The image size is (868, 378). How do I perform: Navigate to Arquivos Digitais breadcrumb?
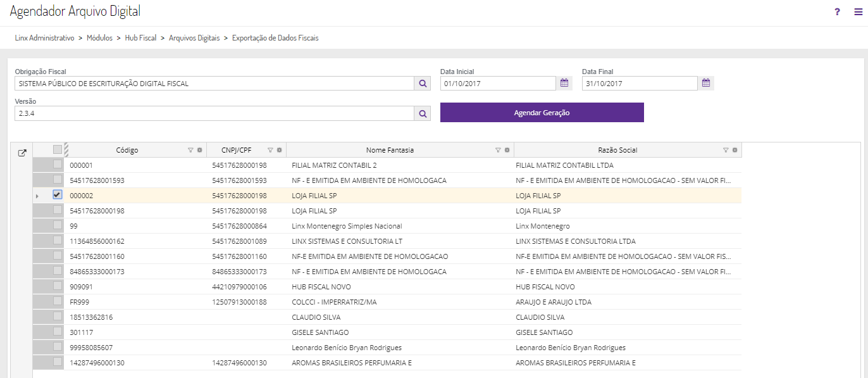coord(194,38)
